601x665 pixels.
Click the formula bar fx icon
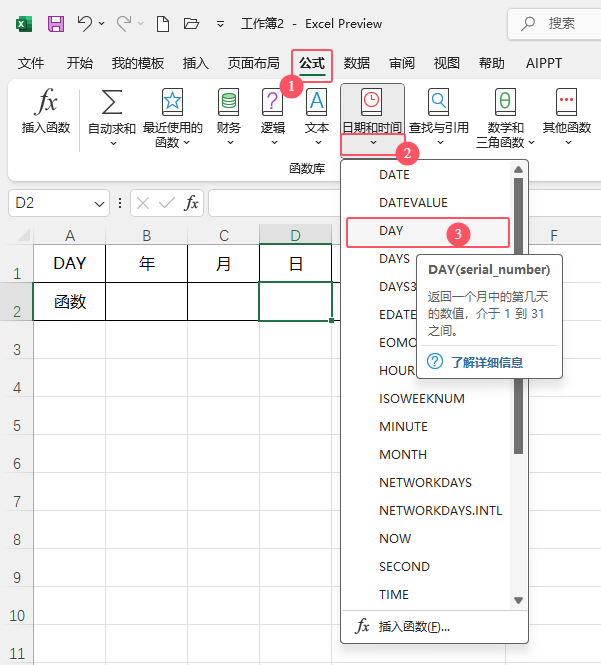coord(191,203)
